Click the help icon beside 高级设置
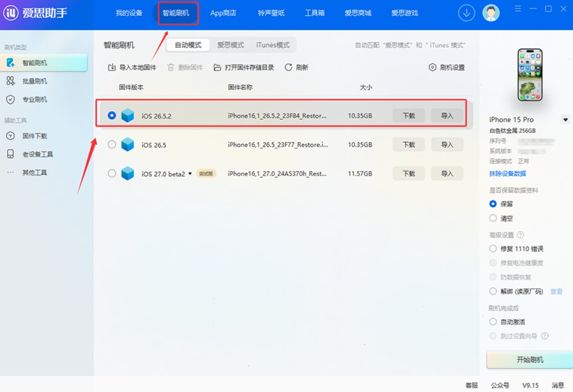This screenshot has width=573, height=392. click(520, 235)
